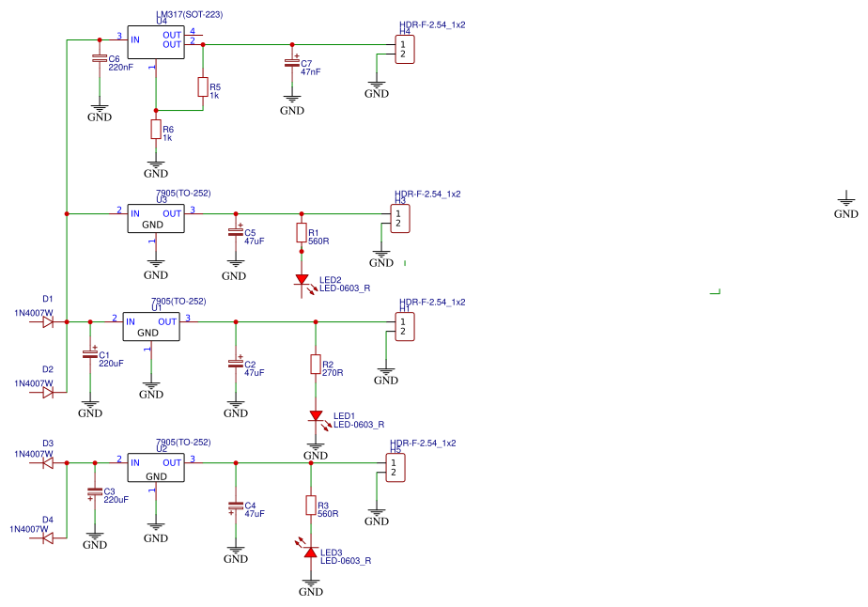Select capacitor C6 220nF
Image resolution: width=868 pixels, height=607 pixels.
(100, 58)
